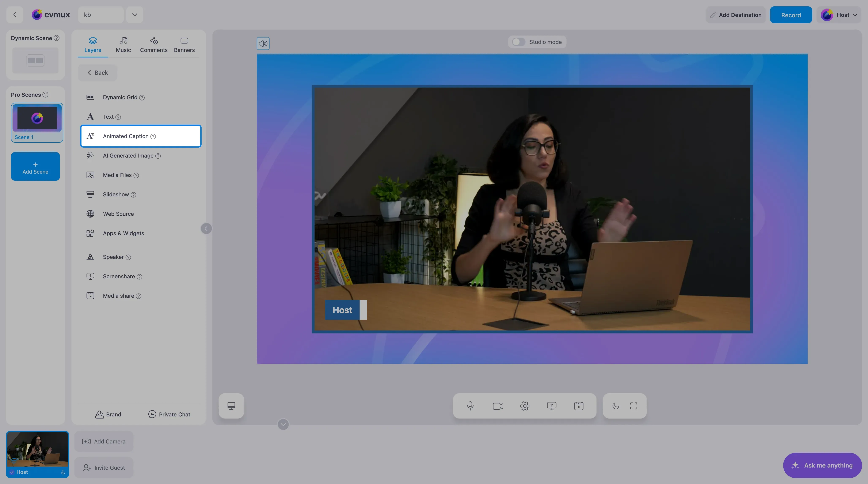Edit the project name field kb
Image resolution: width=868 pixels, height=484 pixels.
tap(101, 15)
